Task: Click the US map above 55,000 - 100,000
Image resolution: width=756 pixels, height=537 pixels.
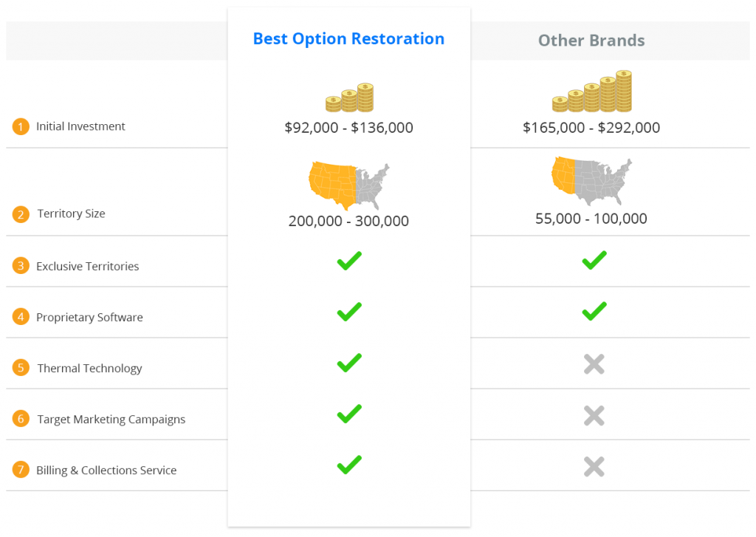Action: click(x=591, y=181)
